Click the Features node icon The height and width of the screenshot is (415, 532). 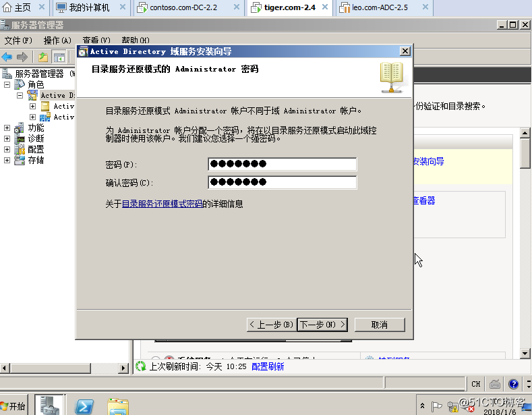coord(20,128)
